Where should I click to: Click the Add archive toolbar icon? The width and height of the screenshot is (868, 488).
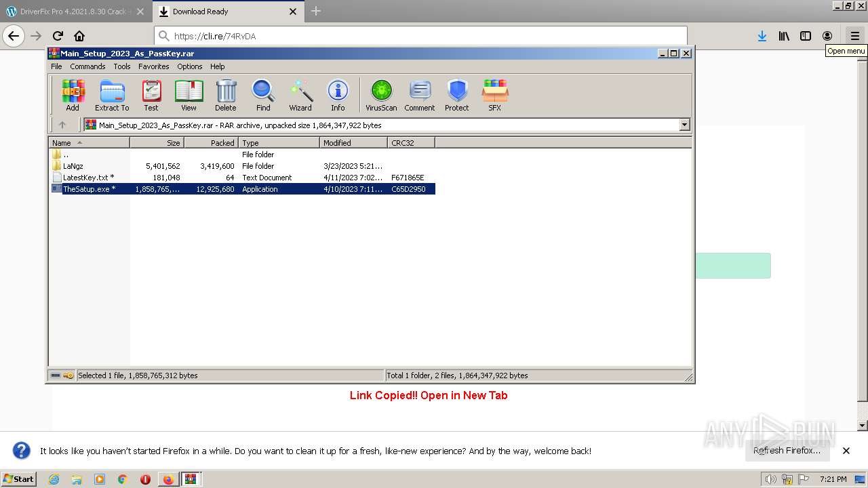[x=73, y=95]
